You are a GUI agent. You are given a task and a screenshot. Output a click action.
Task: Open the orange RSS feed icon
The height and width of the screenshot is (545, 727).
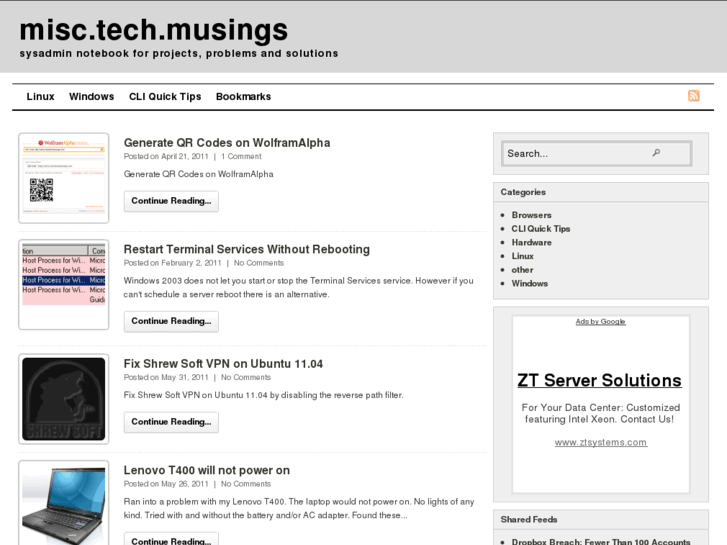[693, 96]
